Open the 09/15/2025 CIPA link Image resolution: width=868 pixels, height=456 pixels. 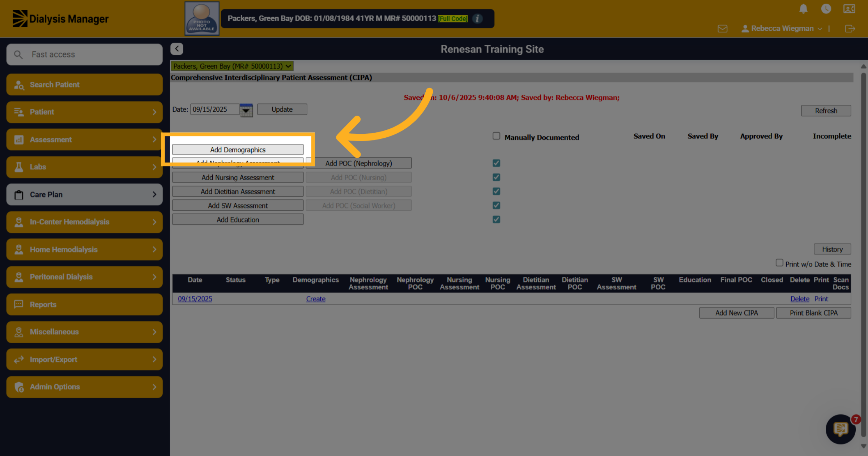(x=195, y=299)
